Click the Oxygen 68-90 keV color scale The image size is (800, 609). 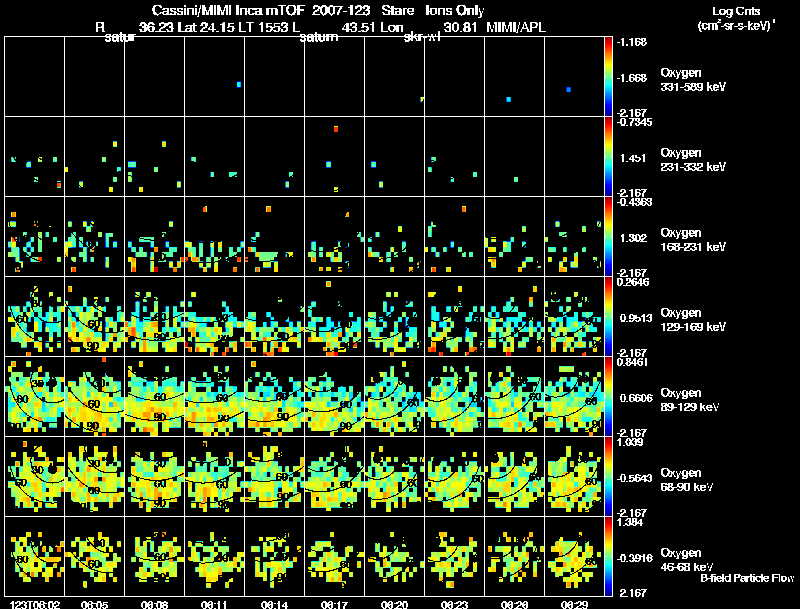point(609,476)
